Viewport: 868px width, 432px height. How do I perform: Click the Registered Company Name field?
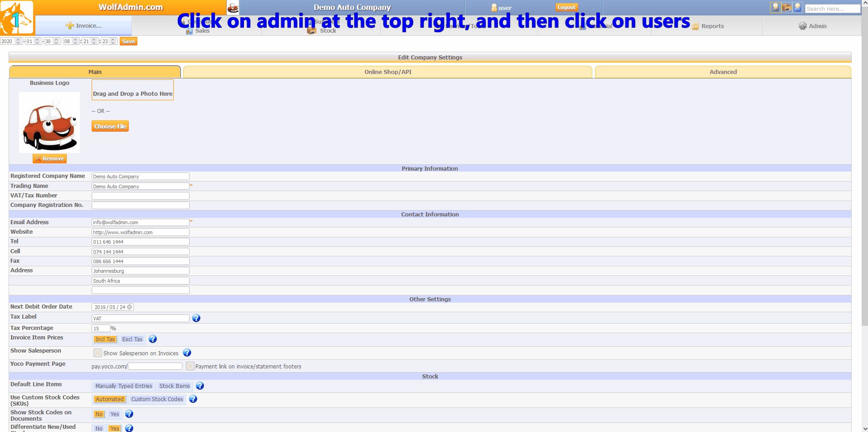point(141,177)
